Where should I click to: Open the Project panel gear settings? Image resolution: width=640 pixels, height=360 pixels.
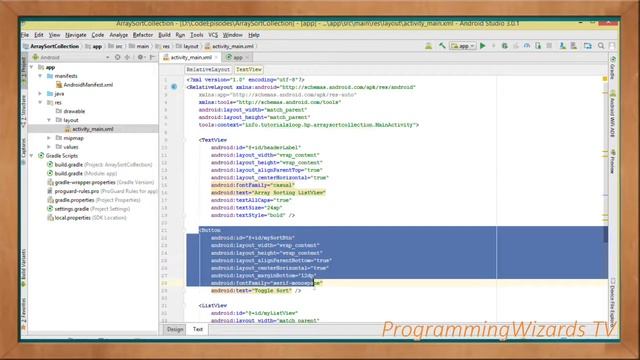(x=141, y=57)
